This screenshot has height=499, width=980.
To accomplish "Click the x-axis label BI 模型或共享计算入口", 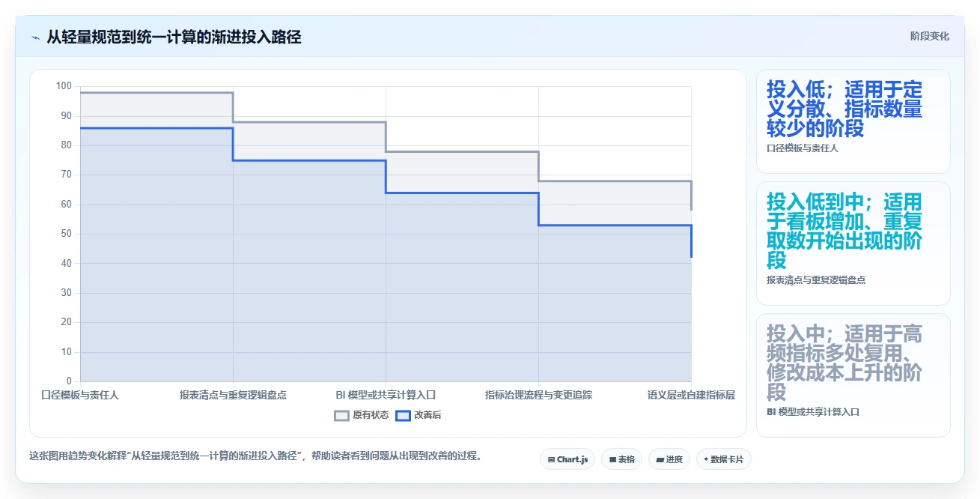I will point(386,395).
